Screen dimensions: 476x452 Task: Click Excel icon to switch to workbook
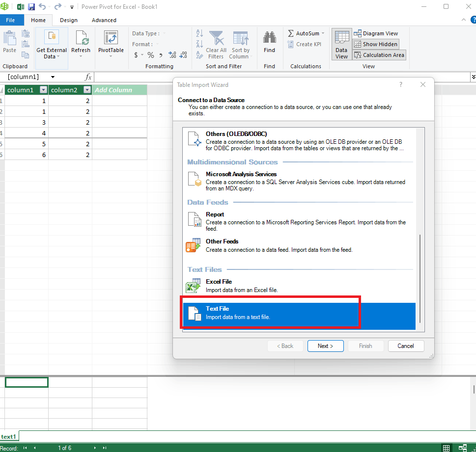(20, 7)
